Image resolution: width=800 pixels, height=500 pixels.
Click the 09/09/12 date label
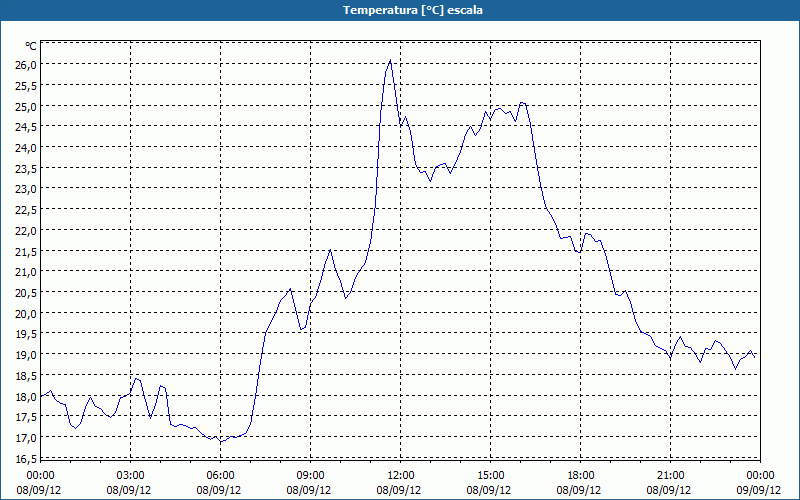coord(759,490)
